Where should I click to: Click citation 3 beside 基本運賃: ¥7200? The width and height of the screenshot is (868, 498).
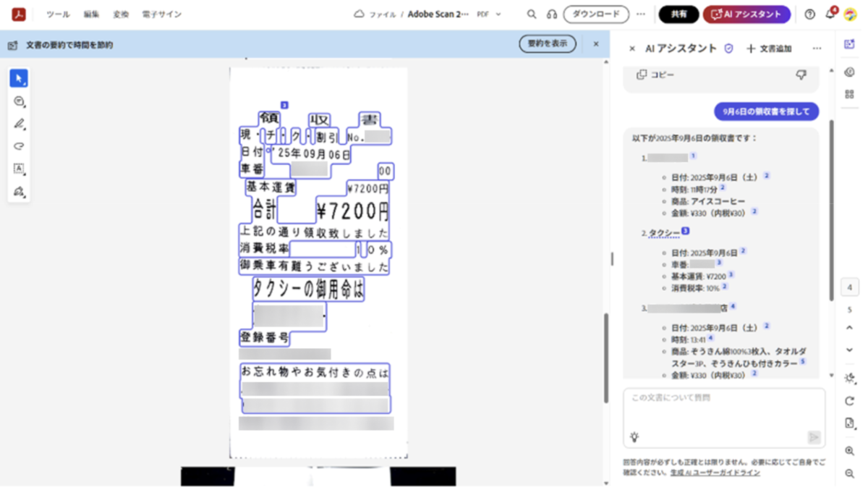(x=731, y=275)
